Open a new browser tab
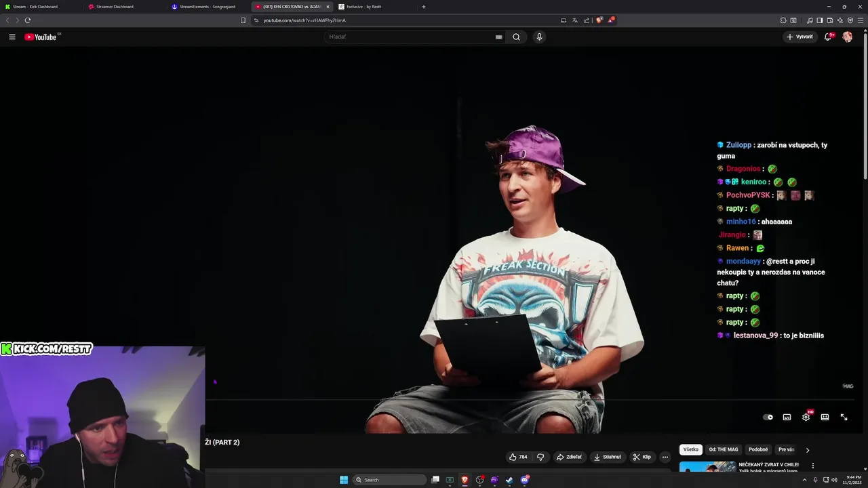The image size is (868, 488). pos(424,7)
